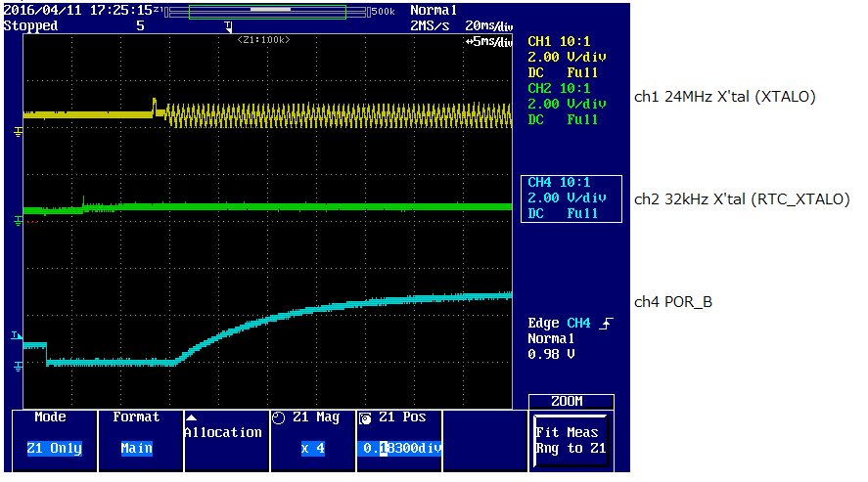The height and width of the screenshot is (482, 868).
Task: Click the CH1 ground reference marker
Action: (19, 132)
